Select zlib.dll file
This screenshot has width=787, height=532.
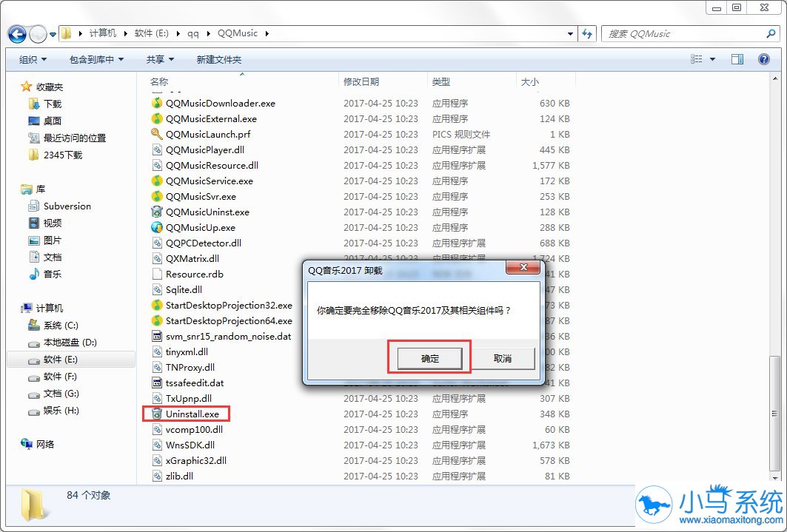click(x=179, y=477)
